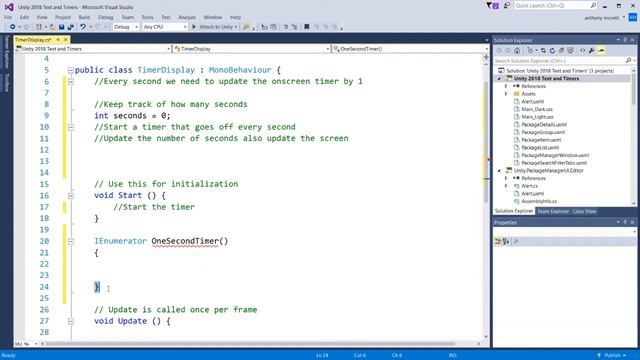This screenshot has height=360, width=640.
Task: Click the View Code icon in Solution Explorer
Action: (x=582, y=51)
